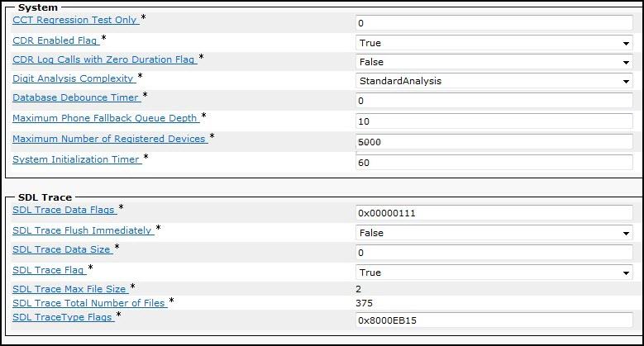
Task: Click the CCT Regression Test Only link
Action: 75,20
